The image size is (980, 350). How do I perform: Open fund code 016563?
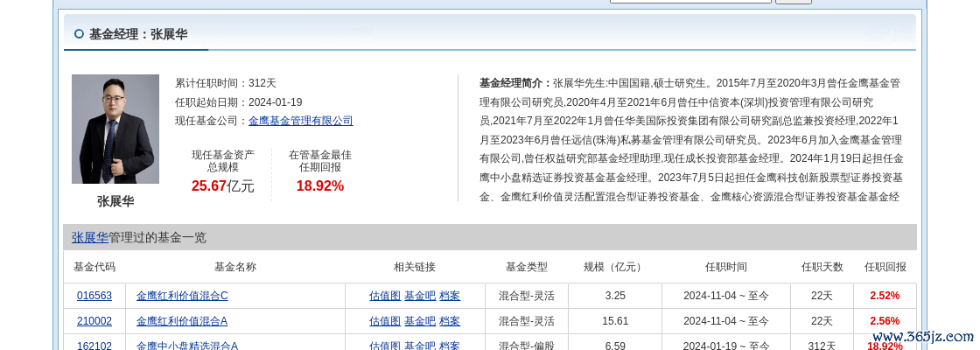tap(94, 296)
